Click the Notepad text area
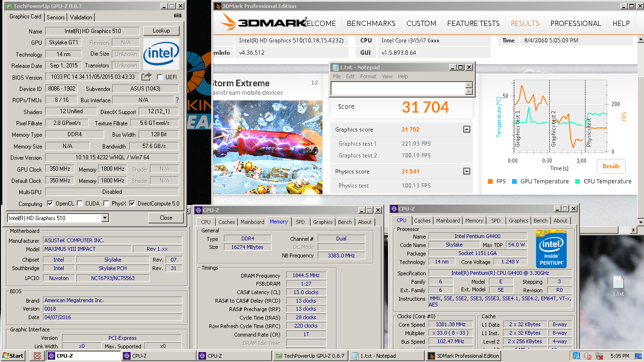Viewport: 644px width, 362px height. click(x=398, y=88)
